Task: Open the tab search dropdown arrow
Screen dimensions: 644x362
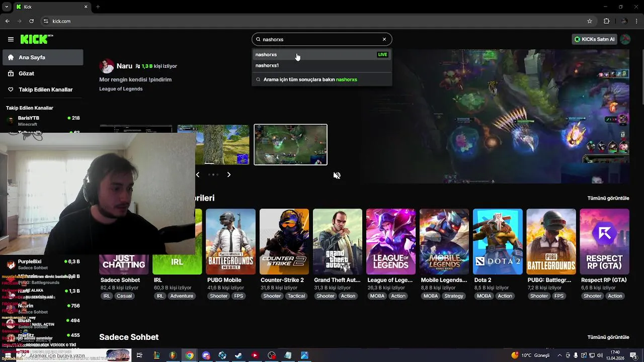Action: [x=7, y=7]
